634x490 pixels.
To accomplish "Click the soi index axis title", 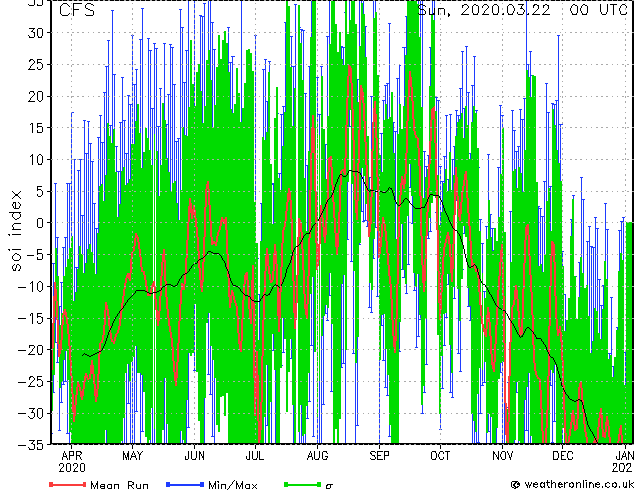I will pos(15,231).
